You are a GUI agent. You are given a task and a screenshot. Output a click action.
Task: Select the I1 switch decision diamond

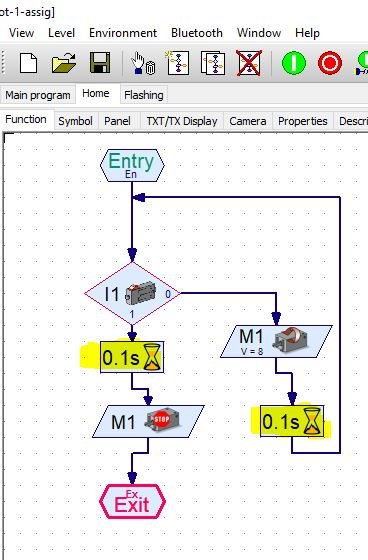pos(132,294)
